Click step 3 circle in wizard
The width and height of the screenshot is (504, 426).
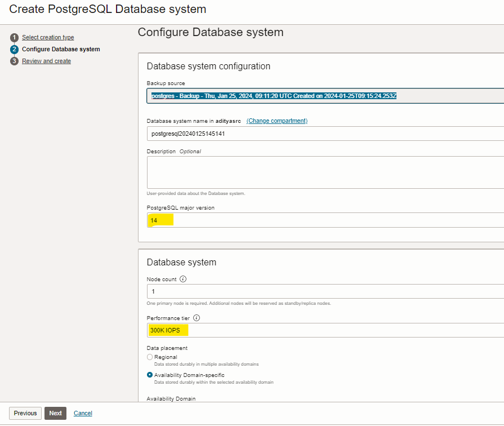14,61
